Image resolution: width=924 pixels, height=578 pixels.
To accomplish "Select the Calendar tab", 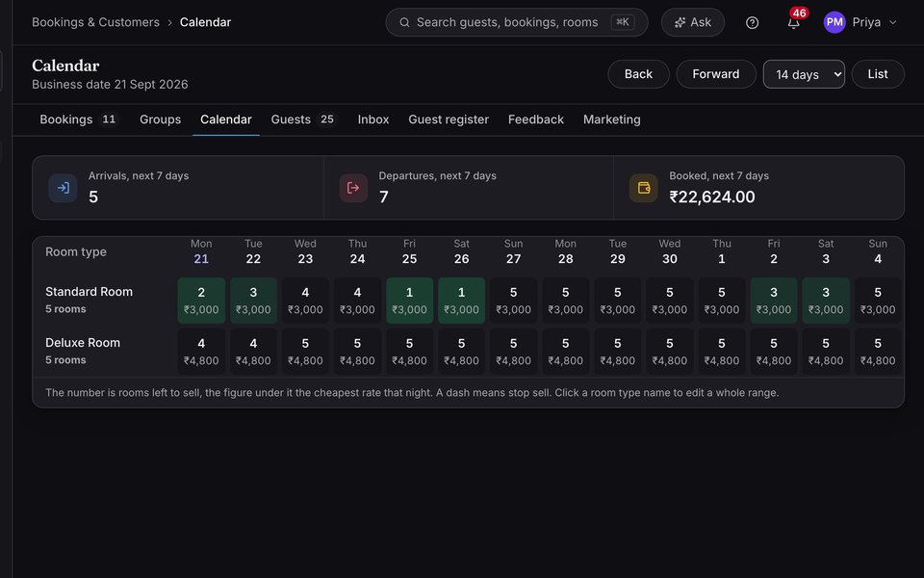I will click(x=225, y=119).
